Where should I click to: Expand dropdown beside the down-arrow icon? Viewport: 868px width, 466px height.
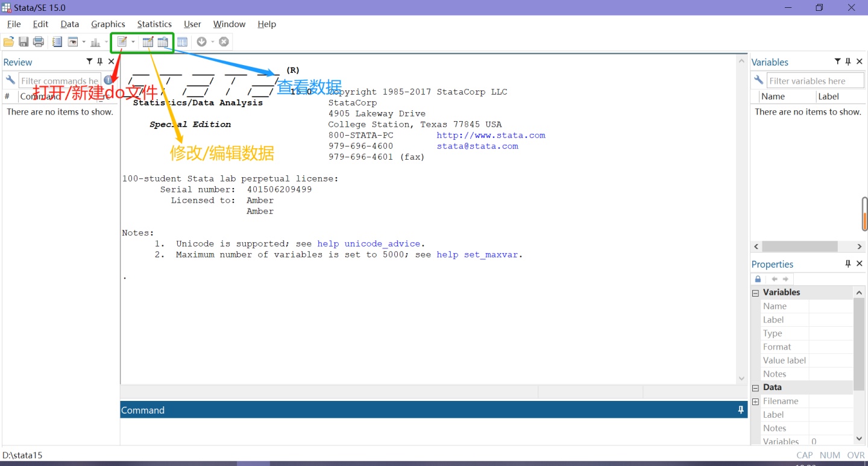[213, 42]
